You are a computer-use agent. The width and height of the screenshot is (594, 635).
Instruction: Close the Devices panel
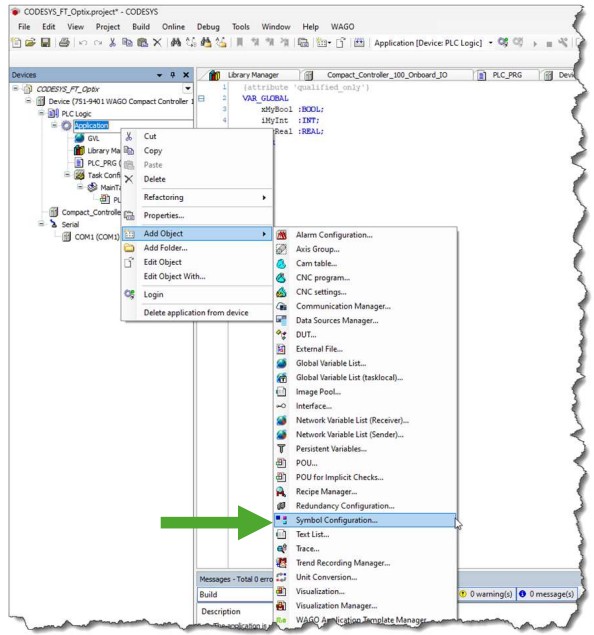point(186,75)
